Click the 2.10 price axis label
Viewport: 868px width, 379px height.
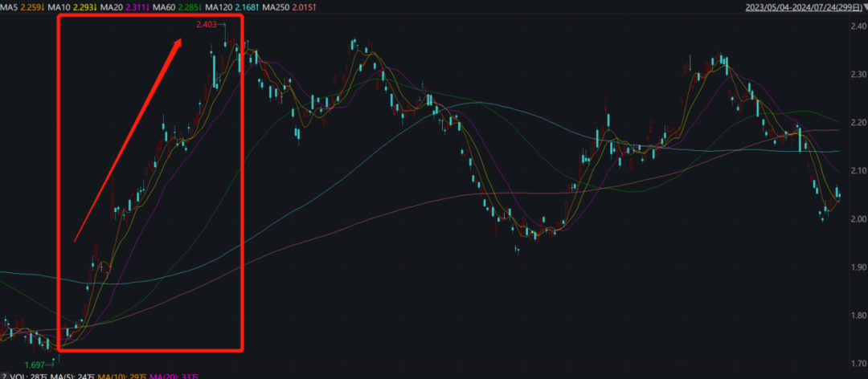859,170
